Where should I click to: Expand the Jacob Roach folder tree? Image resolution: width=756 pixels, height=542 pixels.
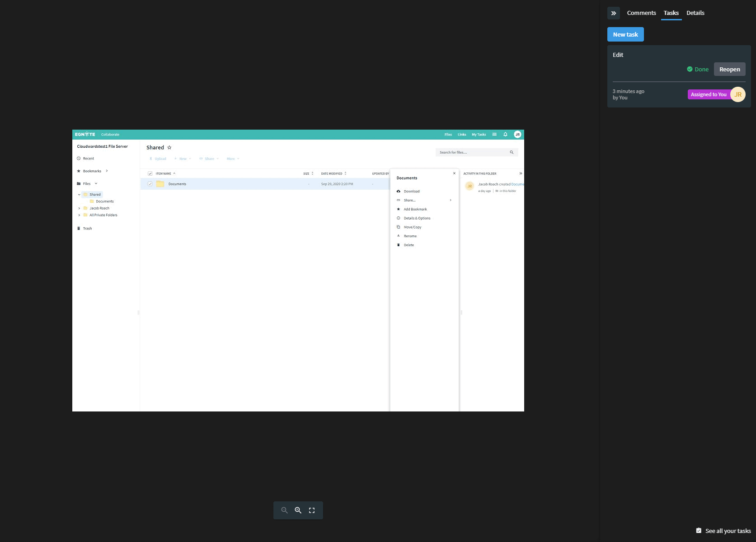pyautogui.click(x=79, y=208)
